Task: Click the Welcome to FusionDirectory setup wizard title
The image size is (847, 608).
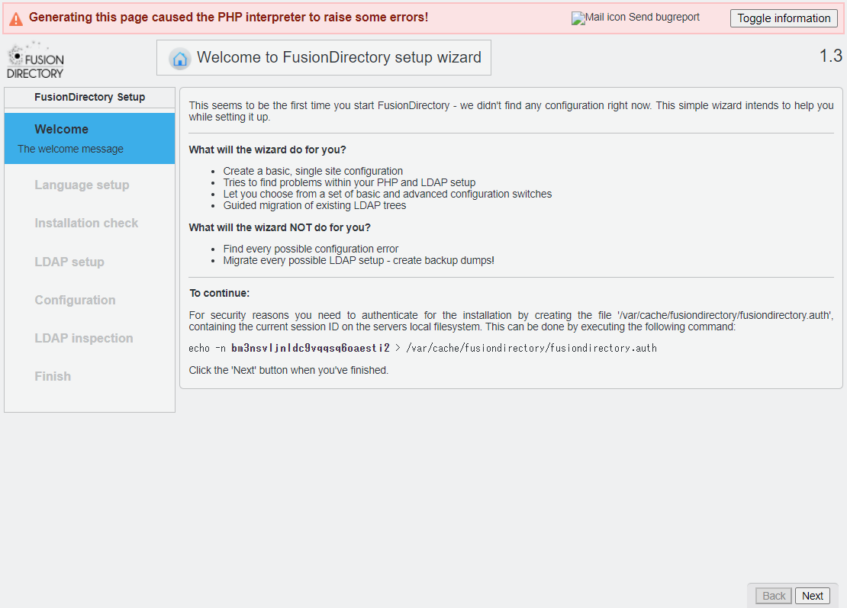Action: [x=338, y=58]
